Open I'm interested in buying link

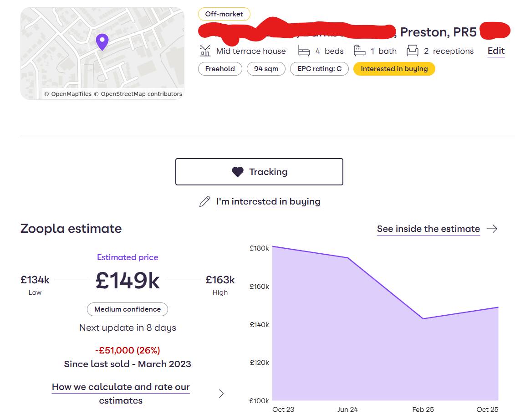click(x=268, y=201)
